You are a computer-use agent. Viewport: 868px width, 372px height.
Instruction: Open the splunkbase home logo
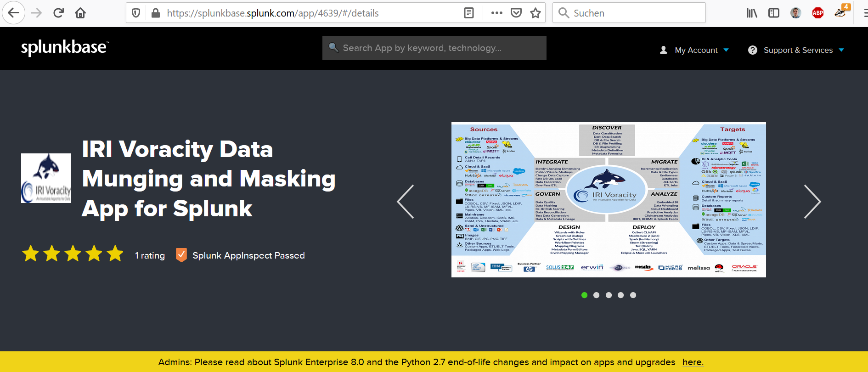click(x=65, y=47)
